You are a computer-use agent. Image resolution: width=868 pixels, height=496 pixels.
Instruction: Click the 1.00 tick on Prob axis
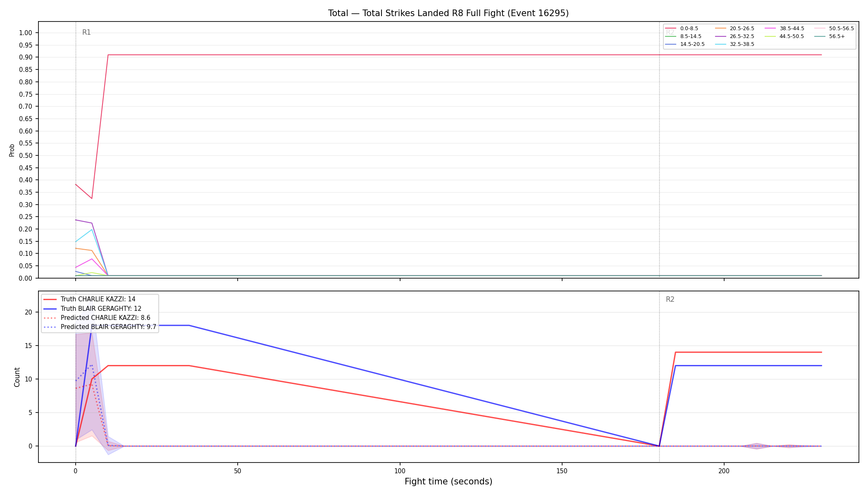[x=25, y=33]
